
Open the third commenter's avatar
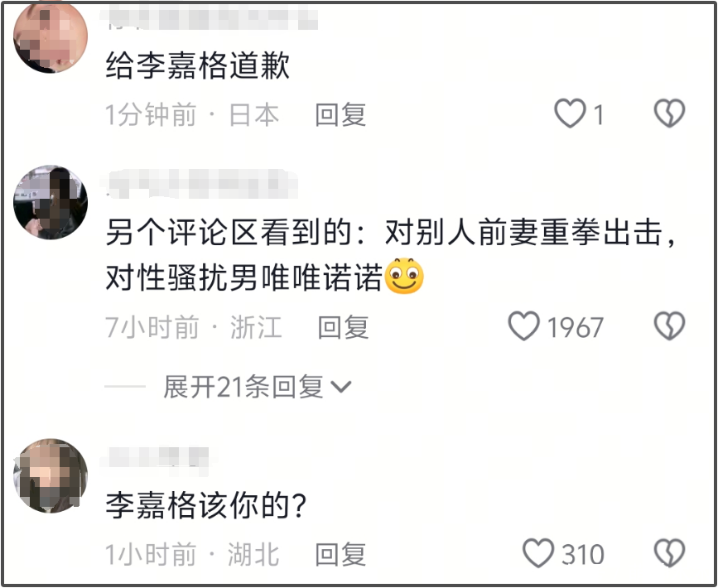point(51,475)
